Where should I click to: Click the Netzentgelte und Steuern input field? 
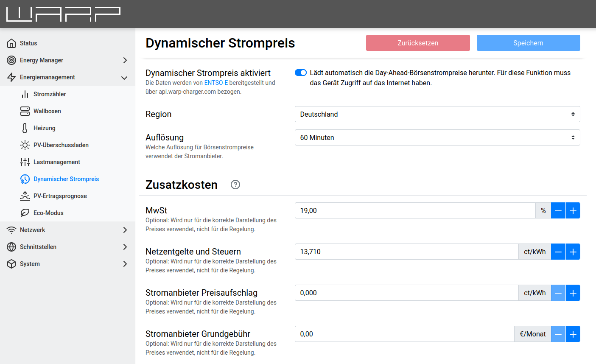tap(406, 252)
